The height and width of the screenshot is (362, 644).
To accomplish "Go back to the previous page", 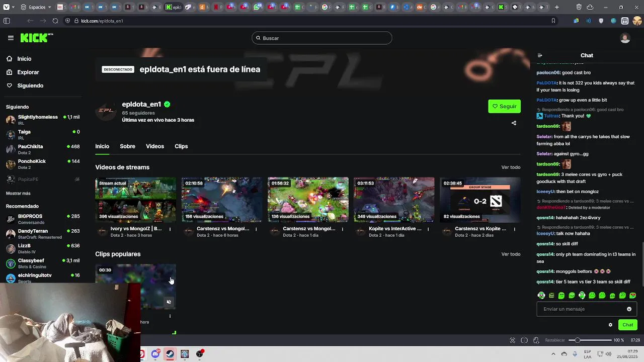I will pos(30,21).
